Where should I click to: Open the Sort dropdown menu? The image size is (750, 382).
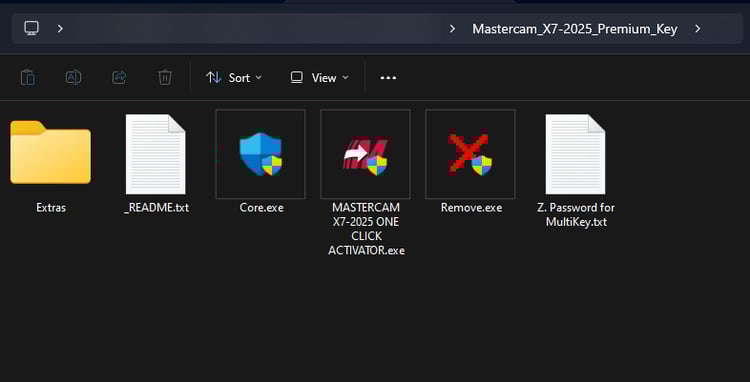[x=234, y=77]
